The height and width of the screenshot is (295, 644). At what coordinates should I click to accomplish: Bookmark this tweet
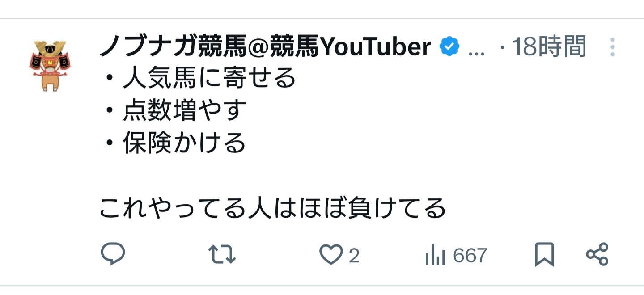tap(544, 255)
